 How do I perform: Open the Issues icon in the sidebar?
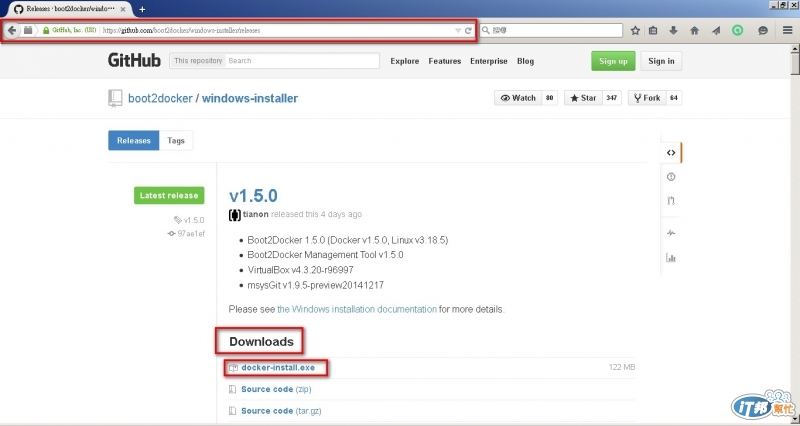(671, 177)
